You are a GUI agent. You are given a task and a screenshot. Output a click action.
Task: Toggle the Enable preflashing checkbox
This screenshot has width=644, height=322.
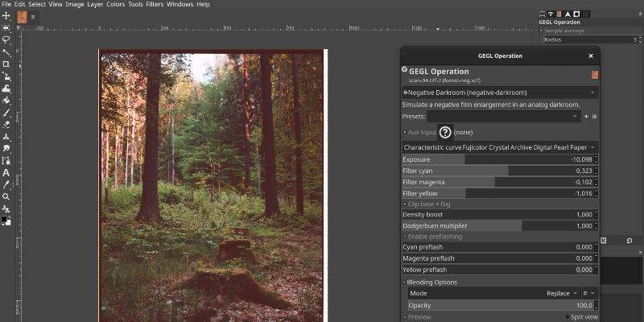click(405, 236)
